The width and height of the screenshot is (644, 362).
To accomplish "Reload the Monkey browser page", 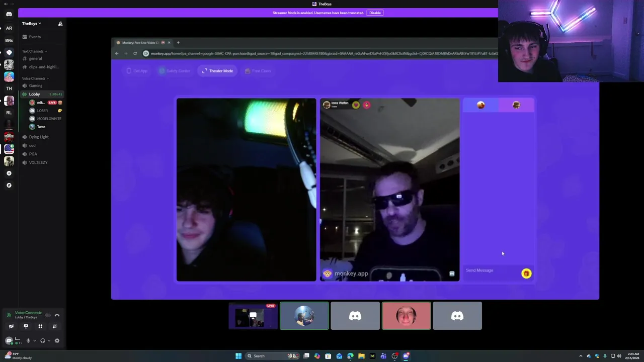I will pyautogui.click(x=135, y=53).
